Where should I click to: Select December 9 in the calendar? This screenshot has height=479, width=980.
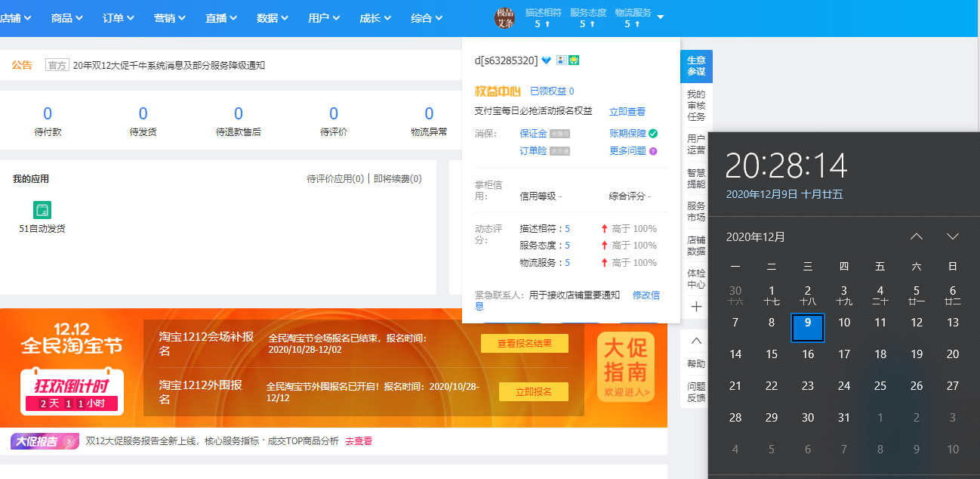pyautogui.click(x=808, y=327)
